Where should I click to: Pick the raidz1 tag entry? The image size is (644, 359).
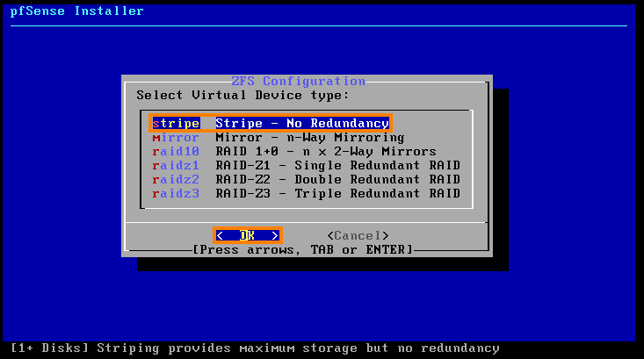pos(176,166)
